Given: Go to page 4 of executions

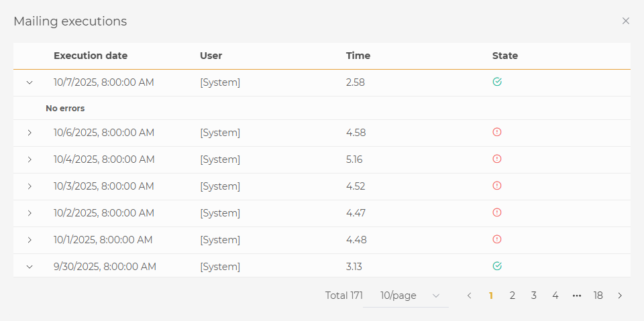Looking at the screenshot, I should 555,296.
